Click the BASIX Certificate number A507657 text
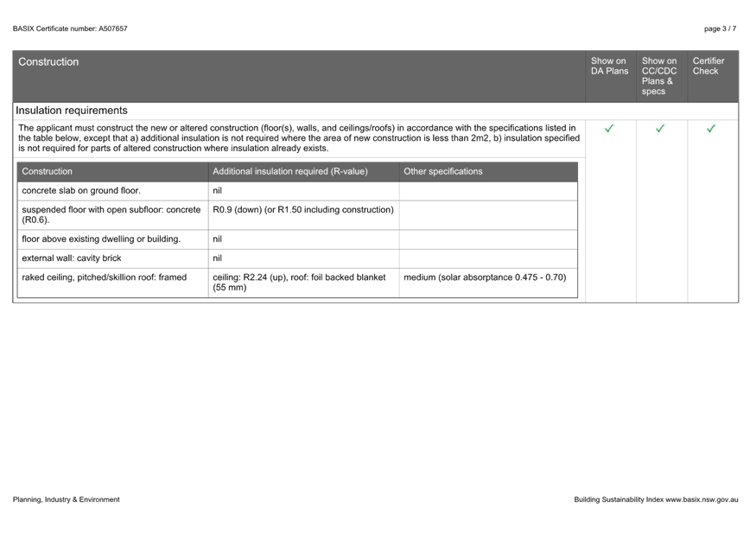This screenshot has width=756, height=534. coord(70,29)
